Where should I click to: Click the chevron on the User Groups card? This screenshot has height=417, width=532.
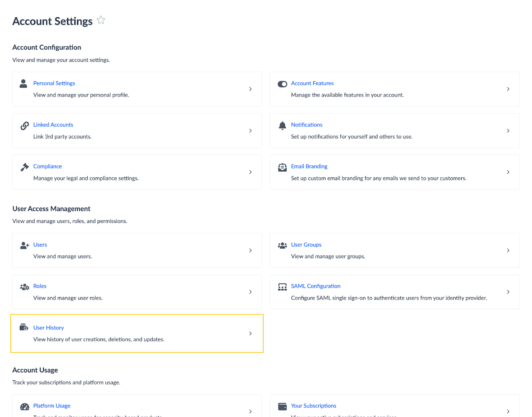pos(508,251)
